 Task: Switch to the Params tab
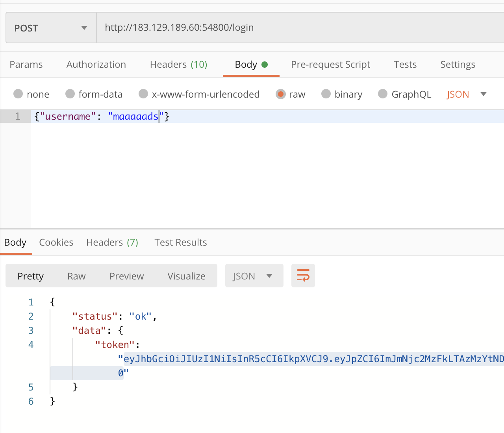pos(26,65)
